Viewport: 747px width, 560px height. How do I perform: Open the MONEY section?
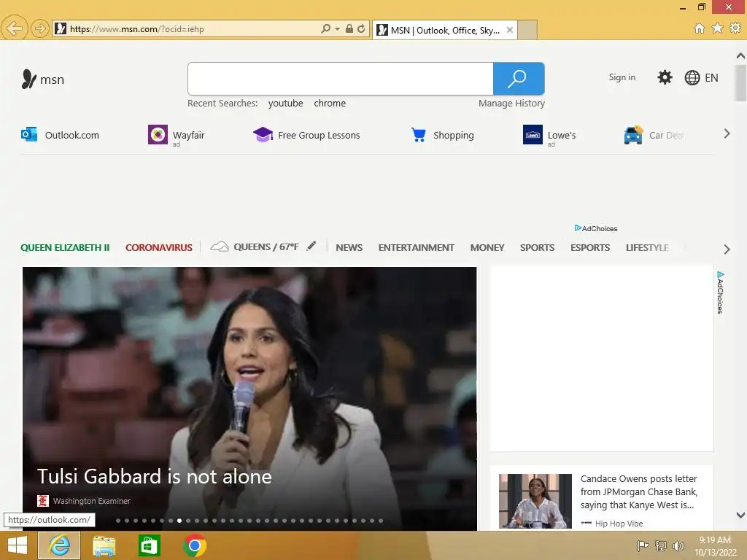point(487,248)
